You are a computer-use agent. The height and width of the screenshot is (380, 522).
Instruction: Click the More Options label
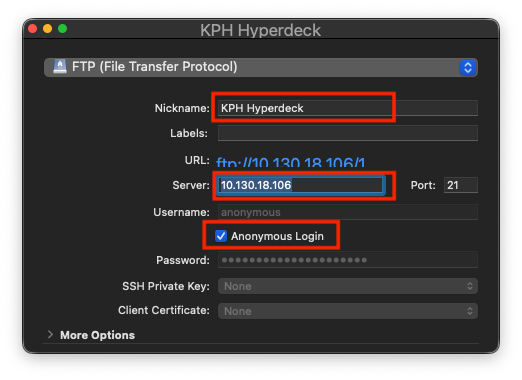click(x=97, y=335)
